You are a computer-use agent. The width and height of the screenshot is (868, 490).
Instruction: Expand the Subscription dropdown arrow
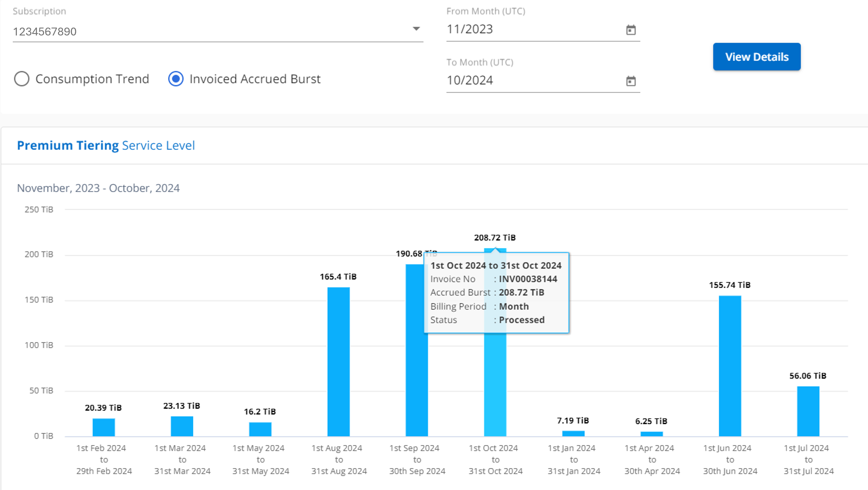click(416, 29)
